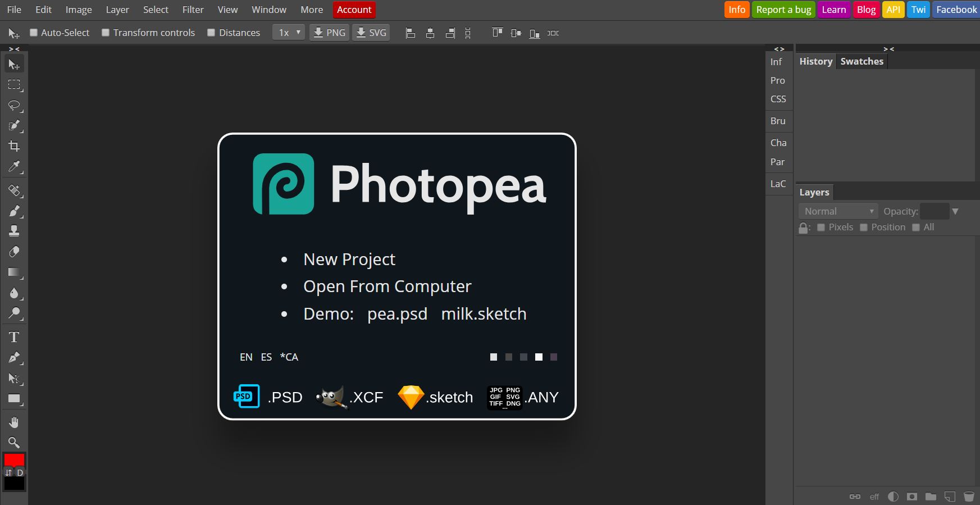Switch to the Swatches tab
Image resolution: width=980 pixels, height=505 pixels.
coord(862,61)
